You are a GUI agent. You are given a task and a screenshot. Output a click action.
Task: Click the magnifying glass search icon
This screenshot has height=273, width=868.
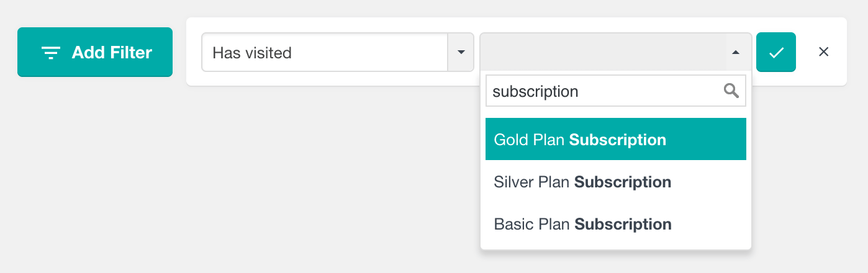[x=731, y=91]
